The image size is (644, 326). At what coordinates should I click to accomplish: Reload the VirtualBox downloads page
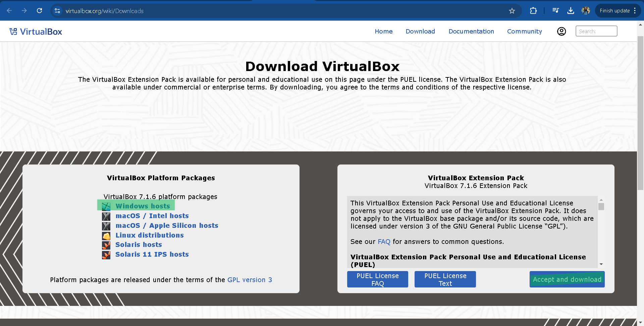pos(39,11)
